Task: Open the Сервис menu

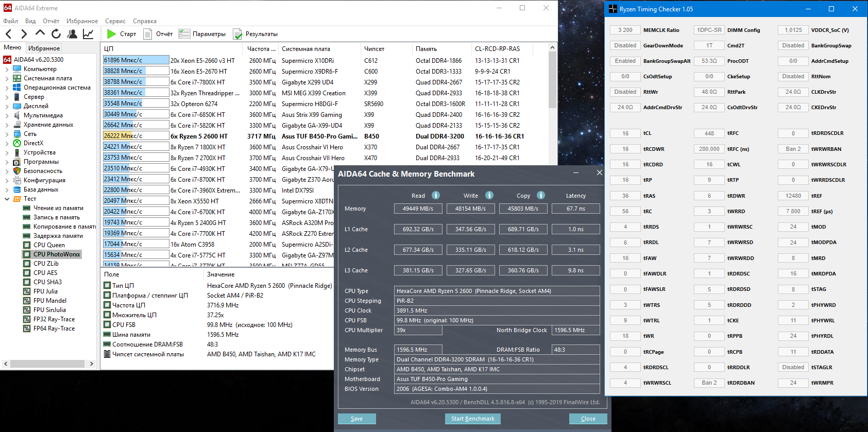Action: pyautogui.click(x=115, y=21)
